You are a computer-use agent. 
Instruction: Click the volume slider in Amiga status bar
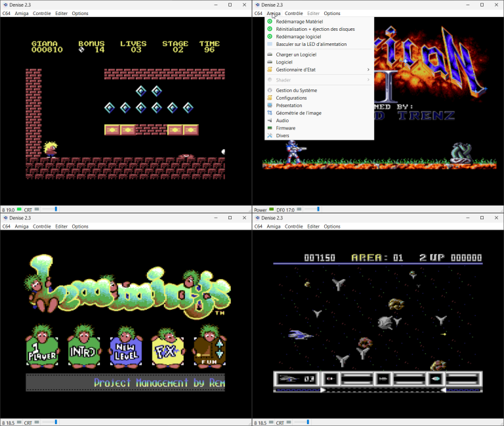[x=312, y=209]
